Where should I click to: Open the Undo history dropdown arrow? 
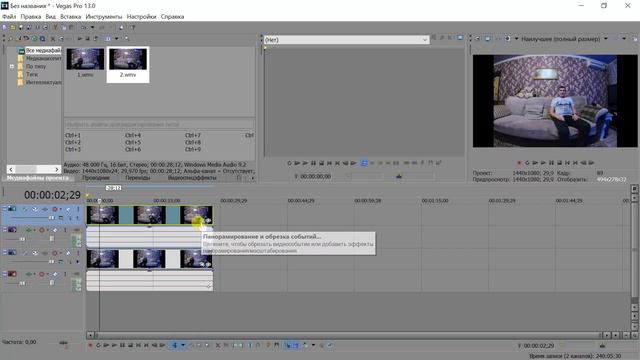92,27
